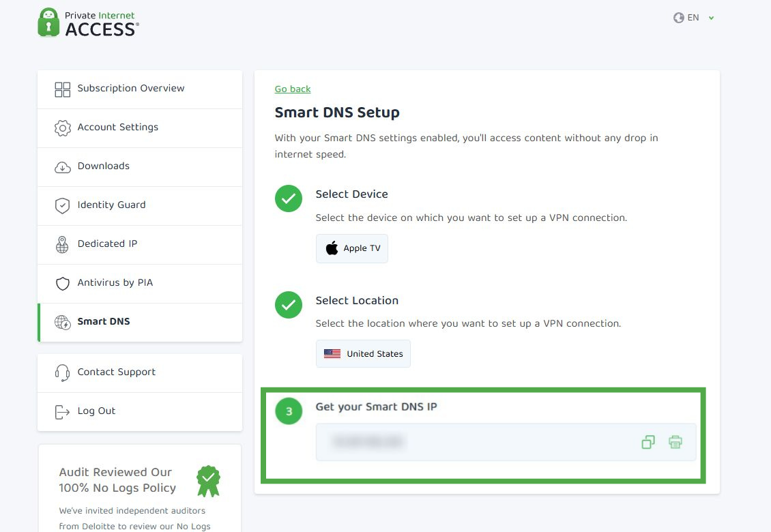The height and width of the screenshot is (532, 771).
Task: Click the 'Get your Smart DNS IP' title
Action: (x=376, y=407)
